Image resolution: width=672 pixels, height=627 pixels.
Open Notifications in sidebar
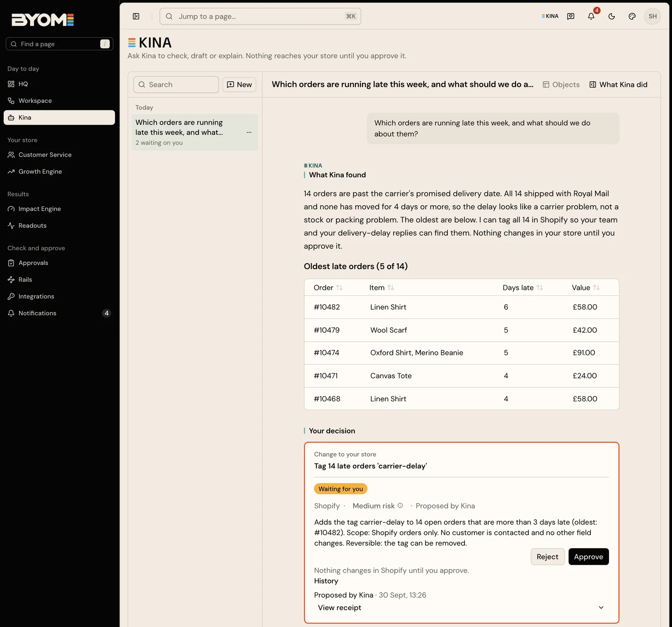pyautogui.click(x=59, y=313)
